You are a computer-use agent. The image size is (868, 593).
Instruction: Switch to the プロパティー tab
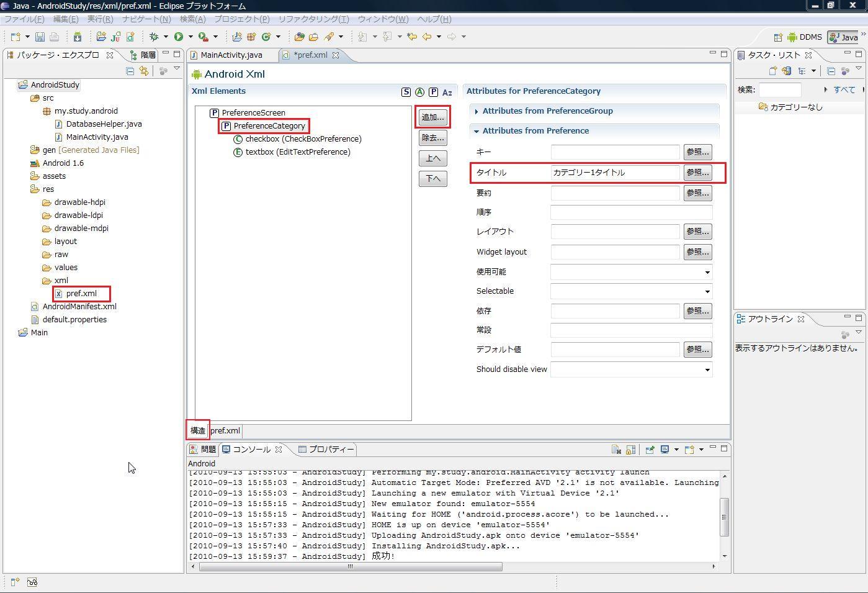(326, 450)
